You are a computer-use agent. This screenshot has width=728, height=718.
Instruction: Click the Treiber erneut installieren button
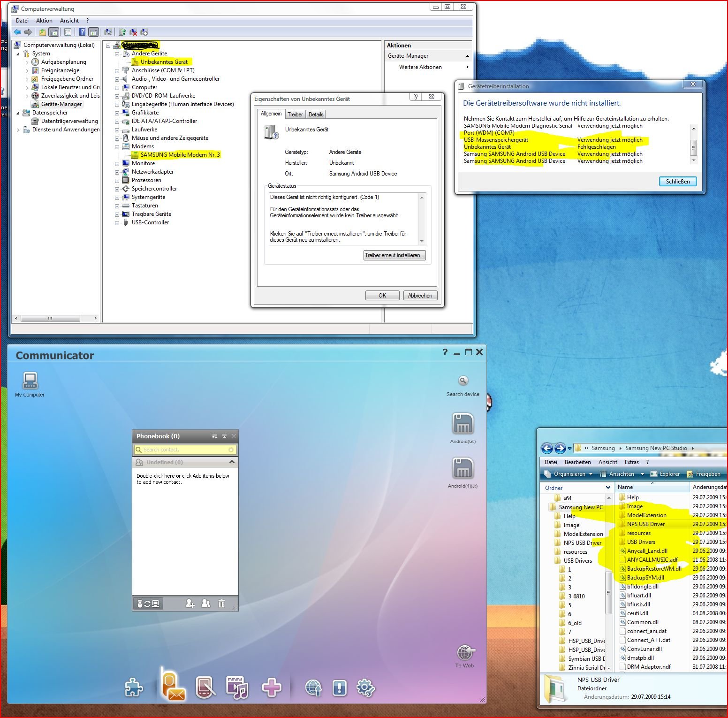[x=394, y=255]
